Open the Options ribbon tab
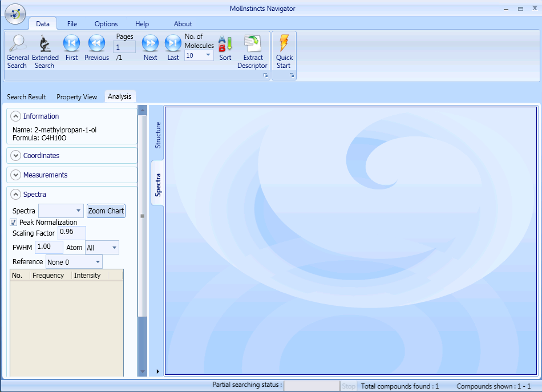542x392 pixels. click(106, 24)
